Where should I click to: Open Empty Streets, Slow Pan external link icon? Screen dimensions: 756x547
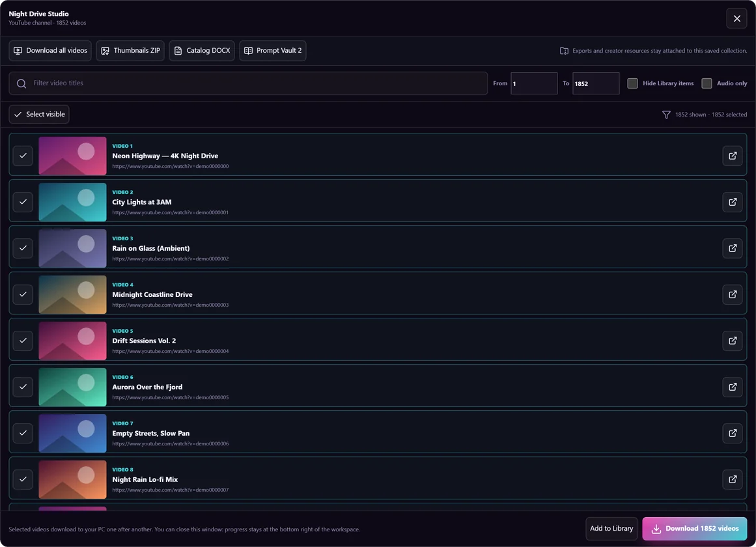click(x=733, y=433)
